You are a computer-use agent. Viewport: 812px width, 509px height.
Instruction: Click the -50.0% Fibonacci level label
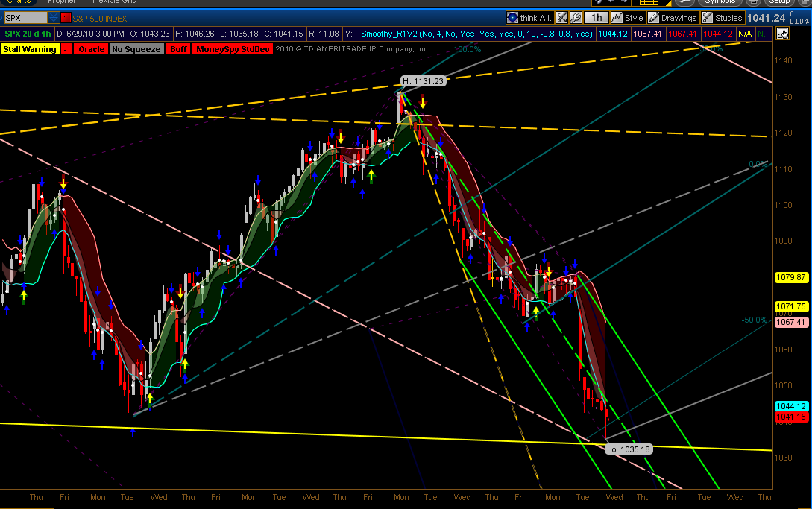tap(754, 320)
